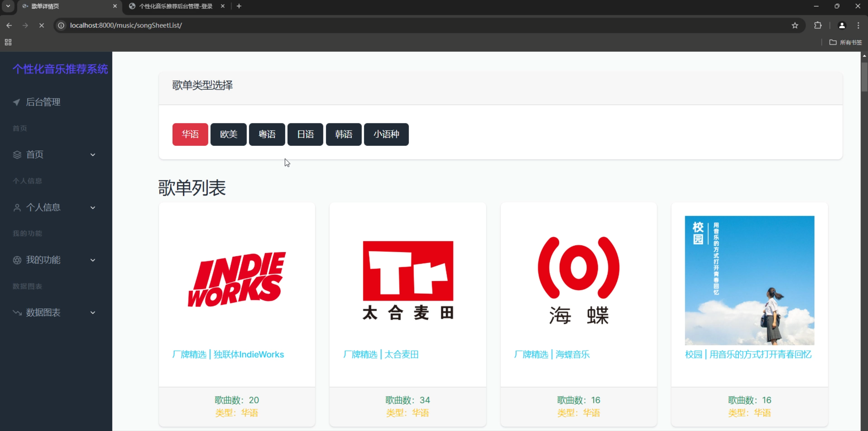
Task: Click the trend-line icon next to 数据图表
Action: point(17,312)
